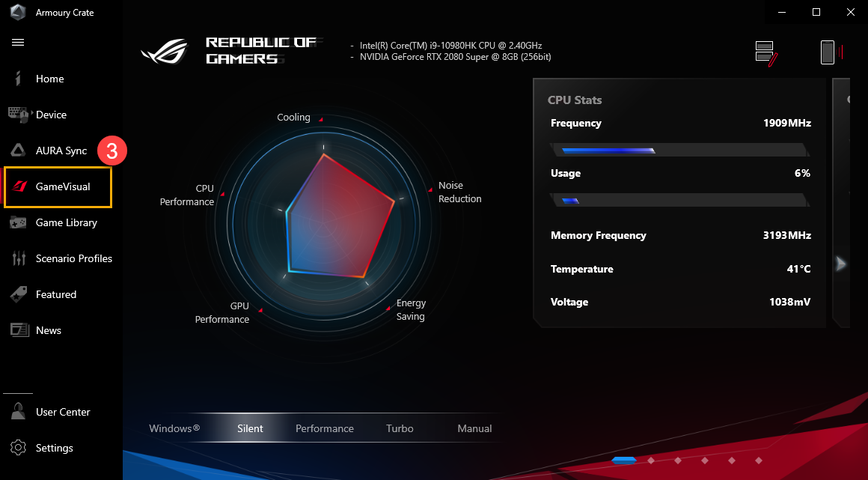Click the Temperature label
The height and width of the screenshot is (480, 868).
(582, 269)
